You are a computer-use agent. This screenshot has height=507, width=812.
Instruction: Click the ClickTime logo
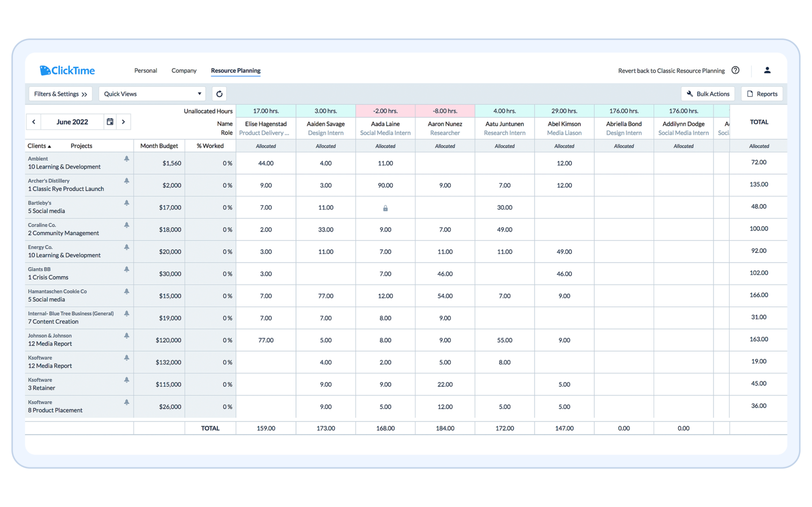tap(67, 70)
